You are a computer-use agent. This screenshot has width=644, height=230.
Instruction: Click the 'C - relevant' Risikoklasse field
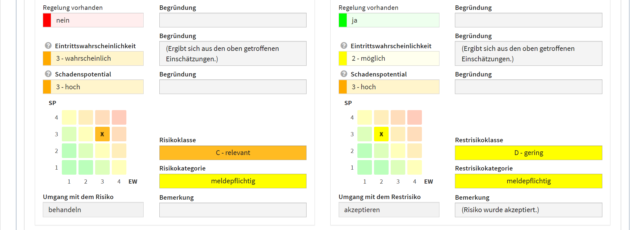[233, 153]
